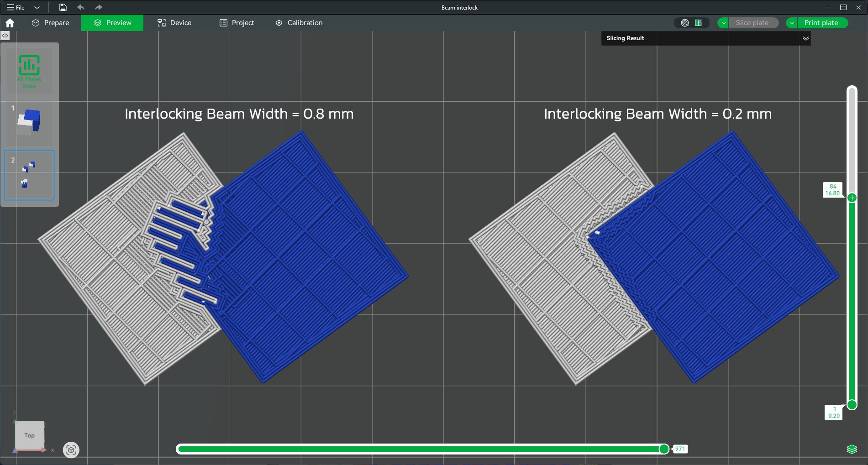Open the File menu
Image resolution: width=868 pixels, height=465 pixels.
click(16, 7)
